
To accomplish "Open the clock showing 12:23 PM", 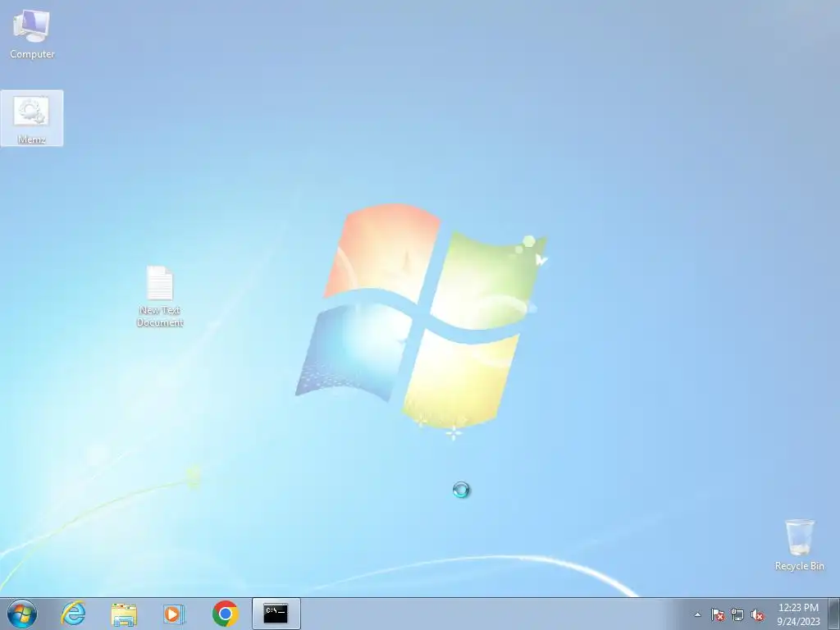I will coord(798,614).
